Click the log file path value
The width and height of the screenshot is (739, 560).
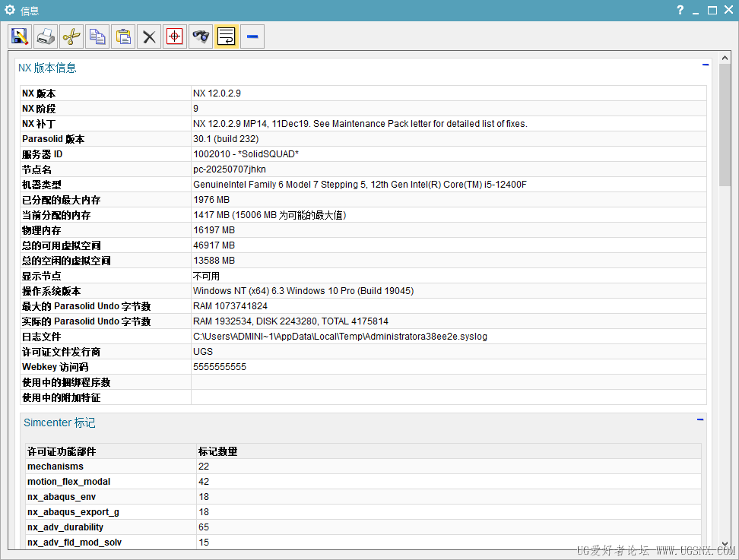[340, 337]
